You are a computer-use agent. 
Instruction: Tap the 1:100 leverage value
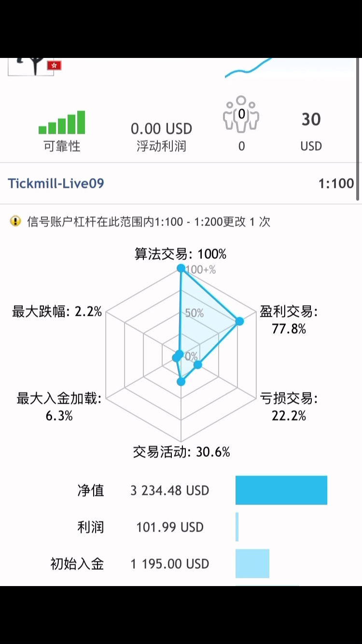coord(336,183)
